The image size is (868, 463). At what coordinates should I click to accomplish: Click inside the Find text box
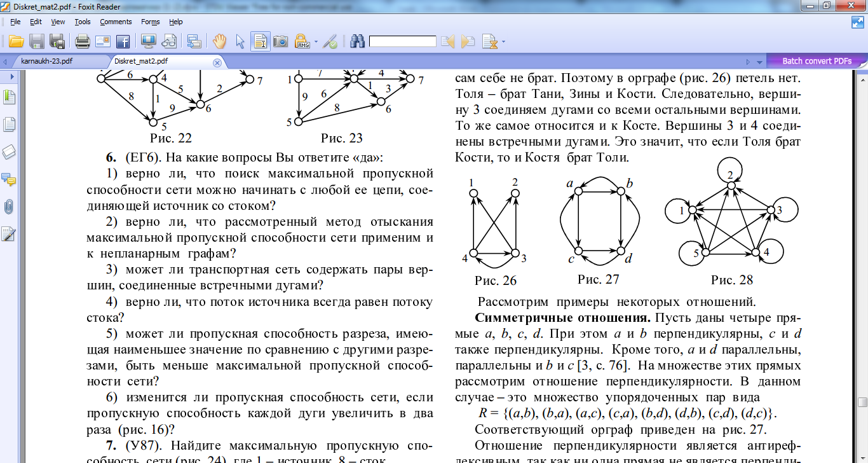pos(403,42)
